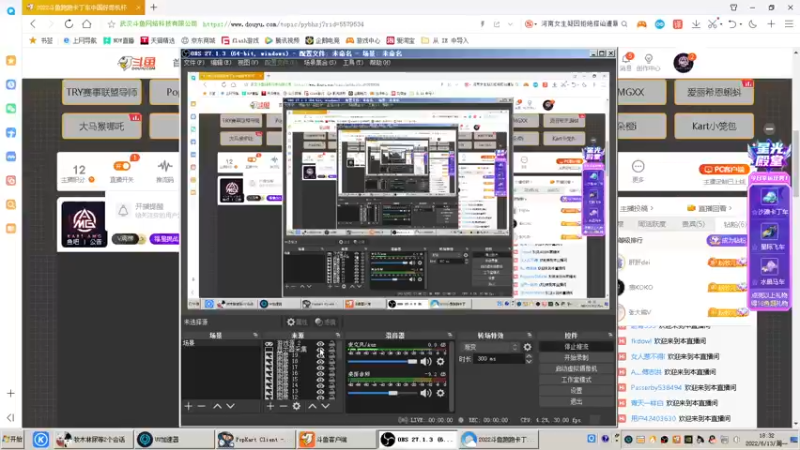This screenshot has width=800, height=450.
Task: Open transition properties gear in Scene Transitions
Action: [x=527, y=347]
